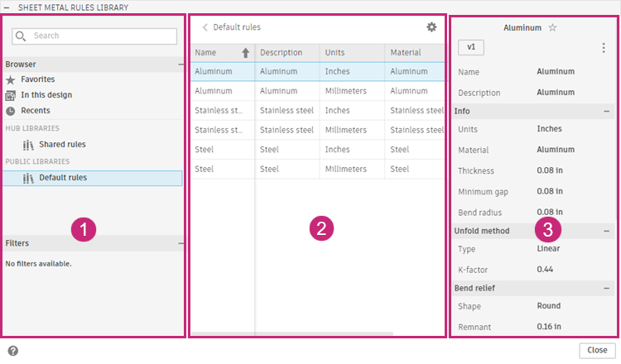Click the Aluminum title in details panel
This screenshot has height=364, width=621.
point(522,27)
